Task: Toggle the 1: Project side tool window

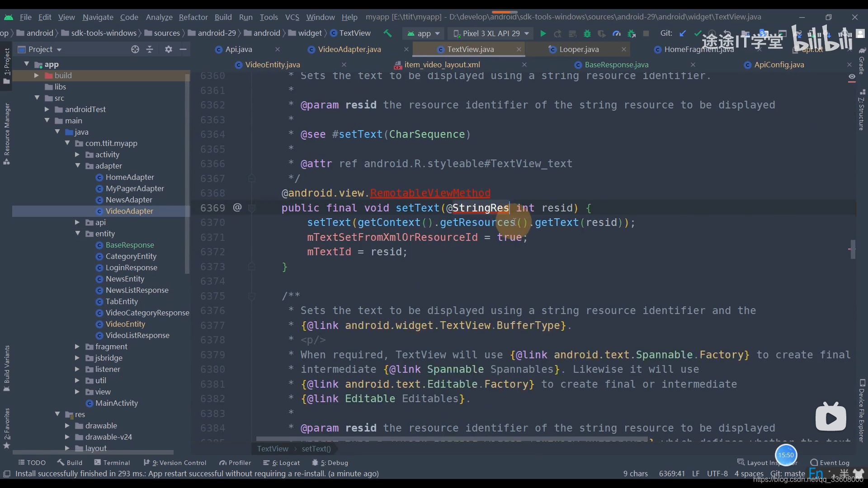Action: pos(6,66)
